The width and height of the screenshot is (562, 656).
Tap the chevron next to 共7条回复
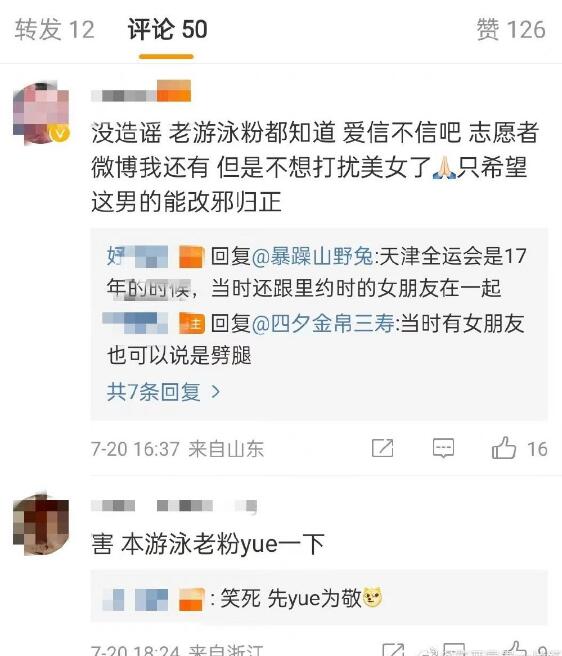tap(216, 392)
